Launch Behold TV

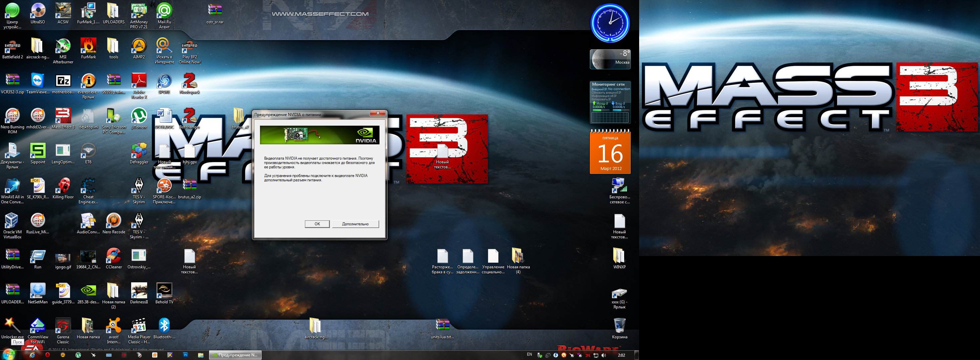point(164,294)
